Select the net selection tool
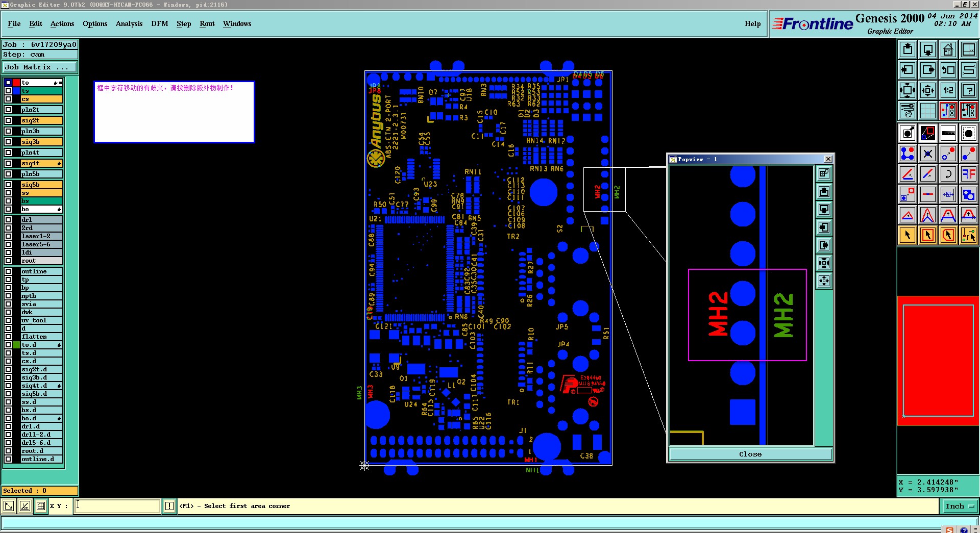Image resolution: width=980 pixels, height=533 pixels. (969, 235)
